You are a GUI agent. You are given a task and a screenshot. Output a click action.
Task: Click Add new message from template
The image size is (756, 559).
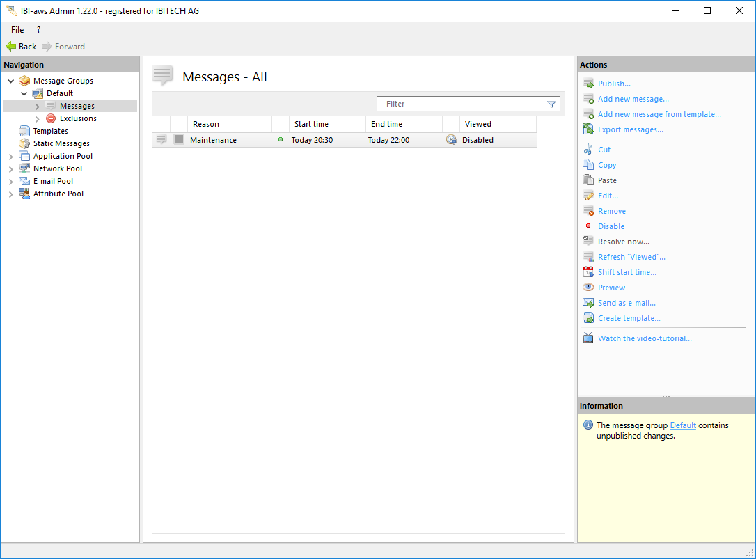(x=659, y=114)
